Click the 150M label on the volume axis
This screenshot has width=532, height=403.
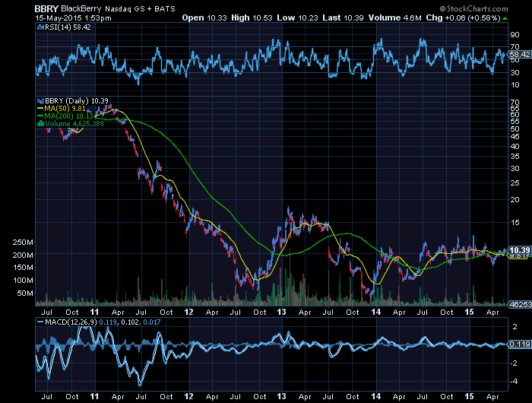23,268
